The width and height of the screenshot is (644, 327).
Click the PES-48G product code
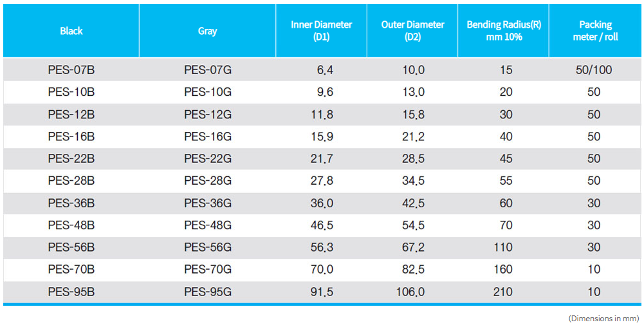click(207, 225)
